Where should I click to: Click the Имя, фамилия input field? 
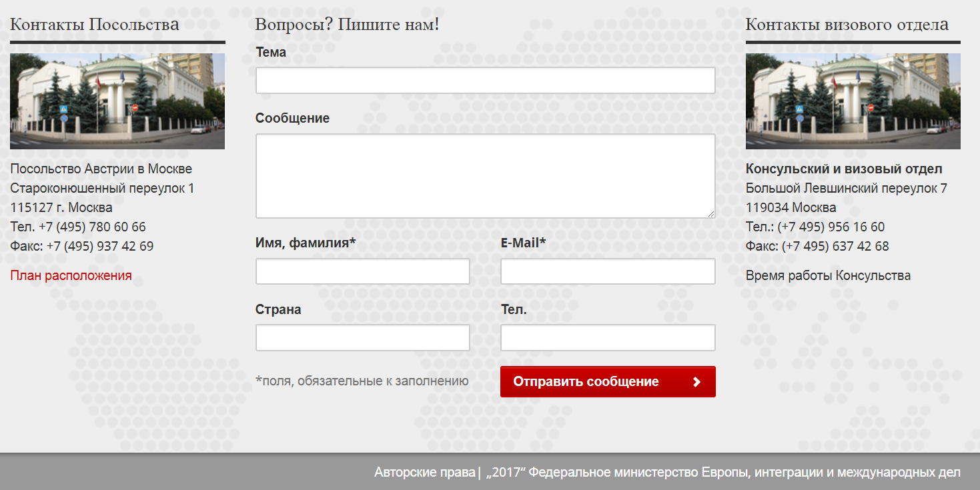362,271
